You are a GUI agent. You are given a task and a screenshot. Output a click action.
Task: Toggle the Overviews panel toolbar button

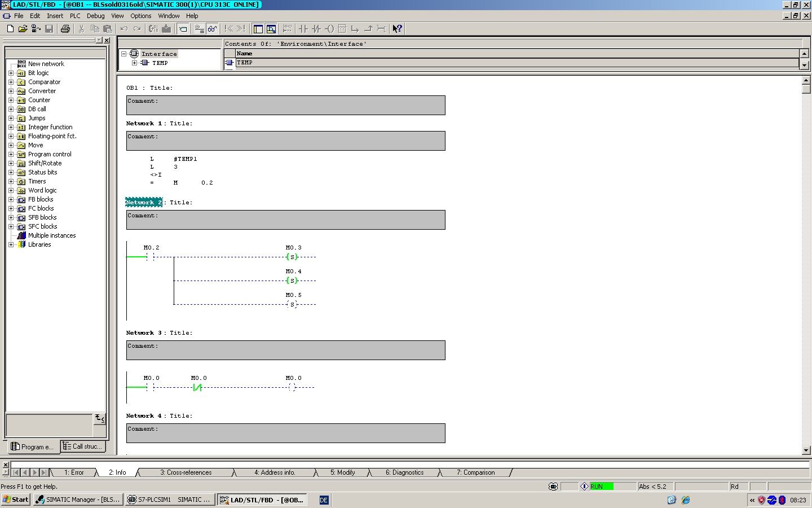tap(258, 29)
